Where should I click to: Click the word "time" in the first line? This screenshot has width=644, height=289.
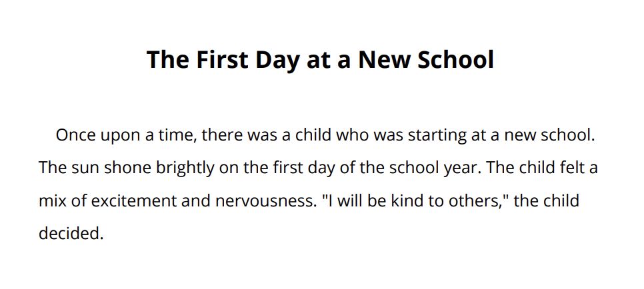[177, 136]
